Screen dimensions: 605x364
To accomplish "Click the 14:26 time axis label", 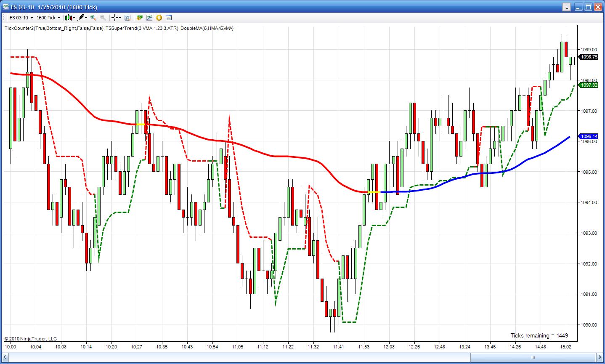I will [x=515, y=347].
